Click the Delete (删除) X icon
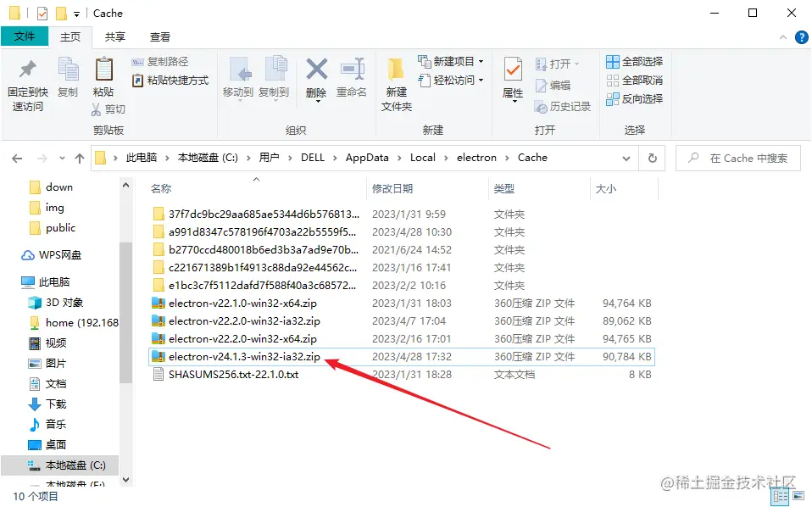The height and width of the screenshot is (507, 812). click(316, 69)
